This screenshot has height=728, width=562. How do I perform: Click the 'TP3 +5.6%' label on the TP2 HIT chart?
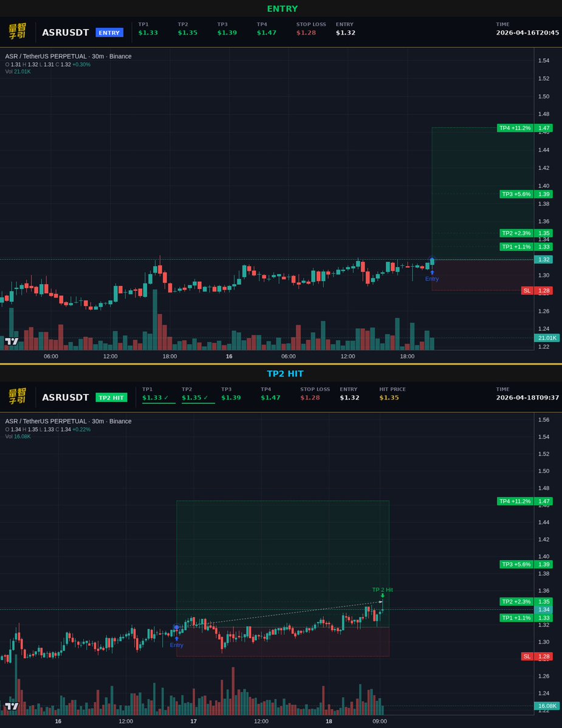(x=516, y=565)
